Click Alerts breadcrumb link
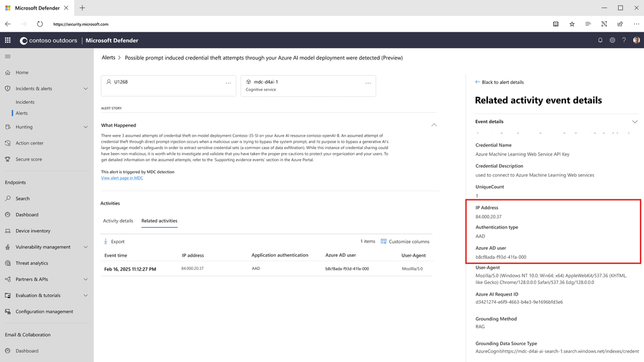Screen dimensions: 644x362 point(108,57)
